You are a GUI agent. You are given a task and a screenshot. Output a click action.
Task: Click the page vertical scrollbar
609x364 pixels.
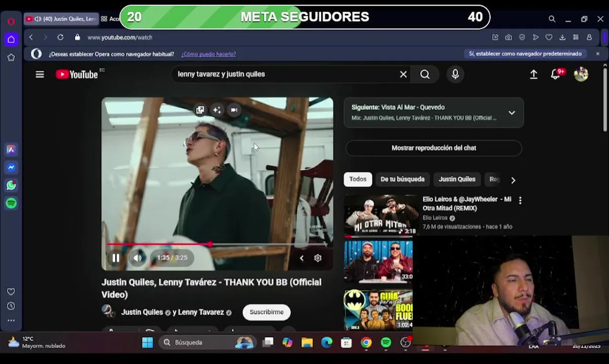[x=605, y=101]
